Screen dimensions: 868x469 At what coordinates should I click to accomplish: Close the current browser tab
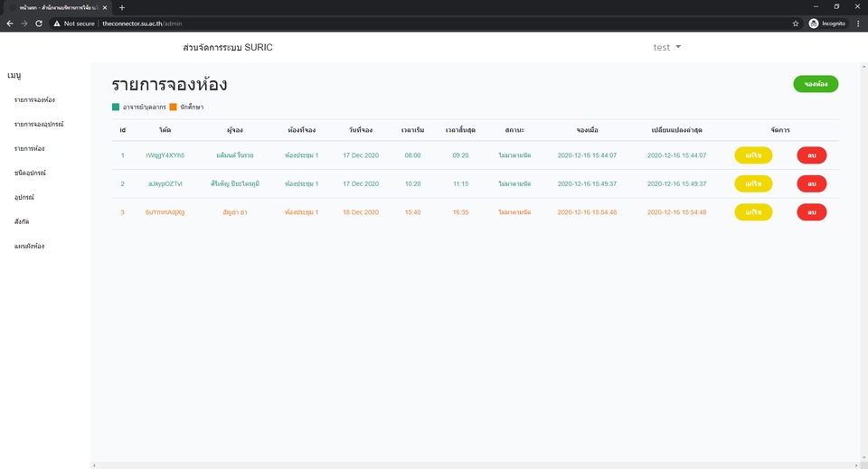[105, 8]
